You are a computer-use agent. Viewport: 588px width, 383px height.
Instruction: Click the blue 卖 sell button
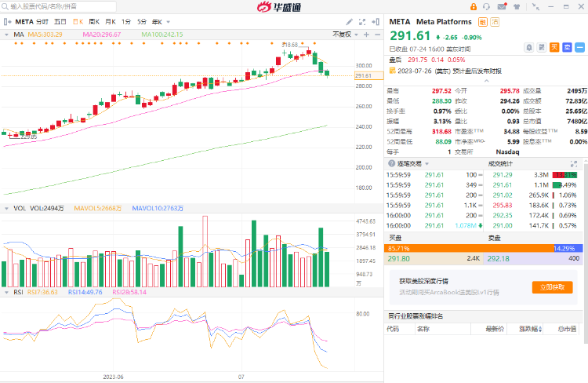click(567, 47)
